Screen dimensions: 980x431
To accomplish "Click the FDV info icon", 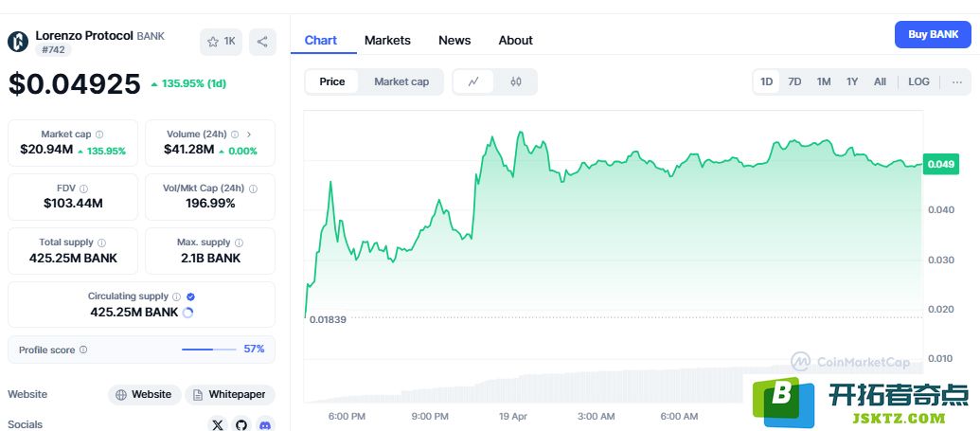I will click(83, 189).
